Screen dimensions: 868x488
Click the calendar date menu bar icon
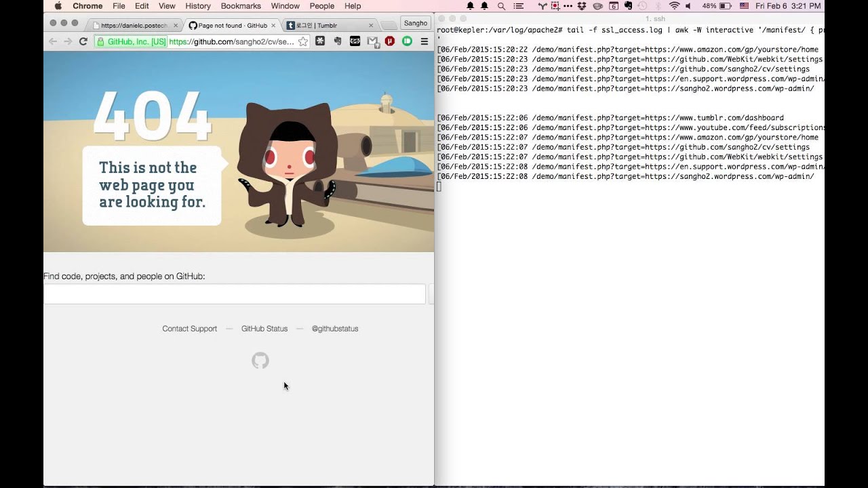[614, 6]
